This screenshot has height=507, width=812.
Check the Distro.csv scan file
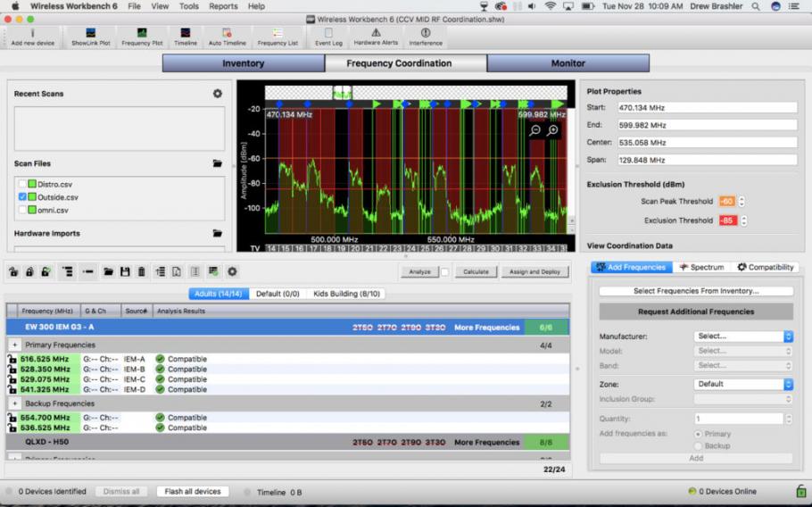22,184
